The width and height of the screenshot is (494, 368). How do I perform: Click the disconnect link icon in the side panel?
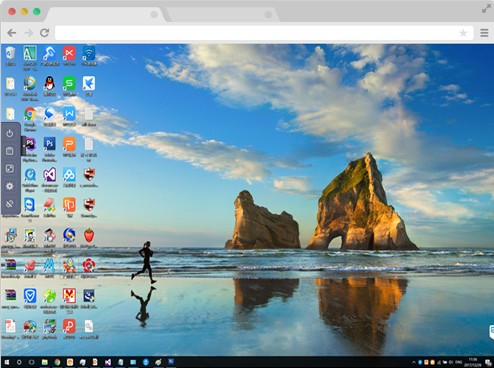[x=10, y=203]
